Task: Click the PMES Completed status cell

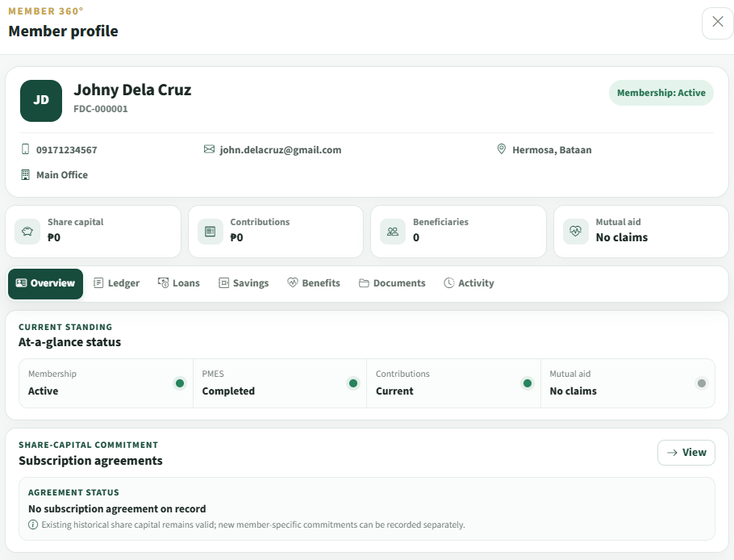Action: [x=279, y=383]
